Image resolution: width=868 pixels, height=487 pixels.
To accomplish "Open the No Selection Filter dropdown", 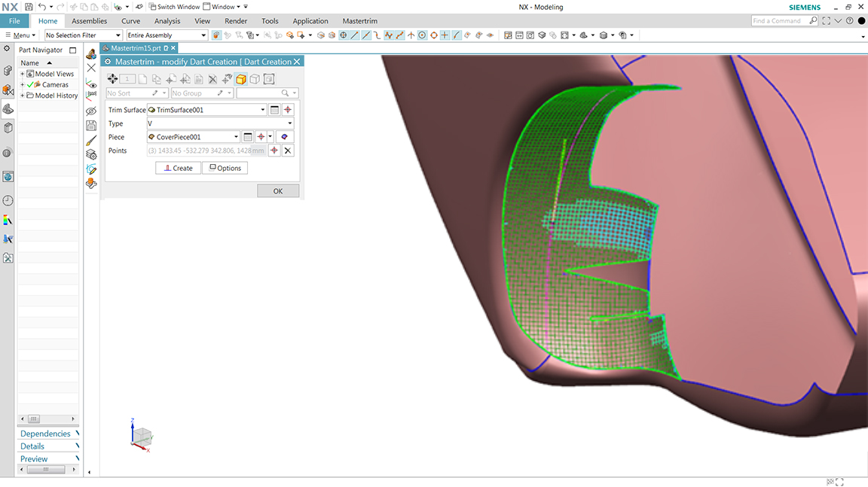I will (x=83, y=35).
